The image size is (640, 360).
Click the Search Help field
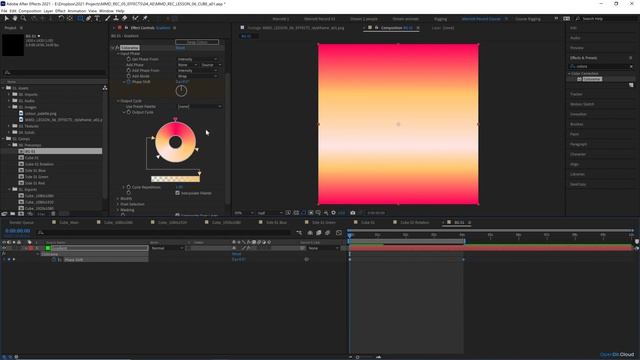coord(607,19)
